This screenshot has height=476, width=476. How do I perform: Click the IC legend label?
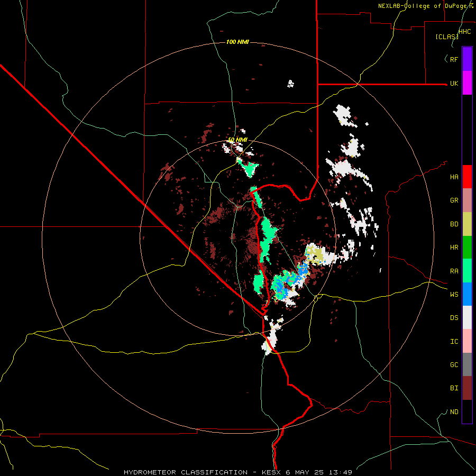point(454,342)
